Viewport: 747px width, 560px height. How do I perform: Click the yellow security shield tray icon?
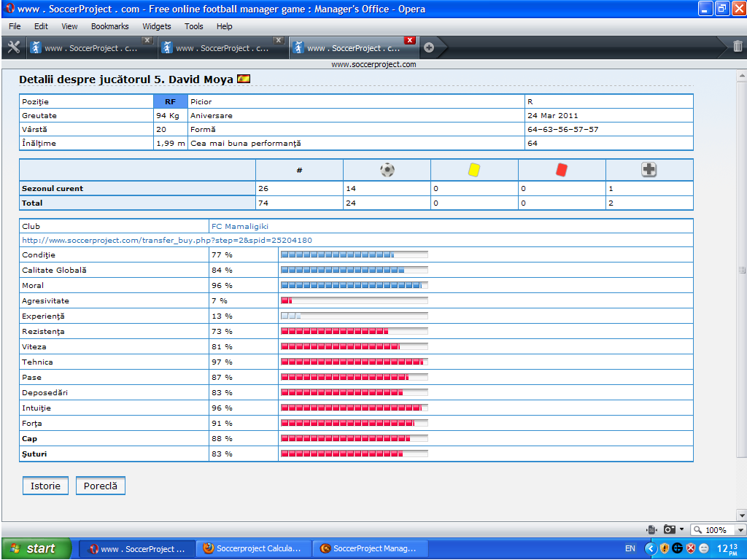pos(664,548)
